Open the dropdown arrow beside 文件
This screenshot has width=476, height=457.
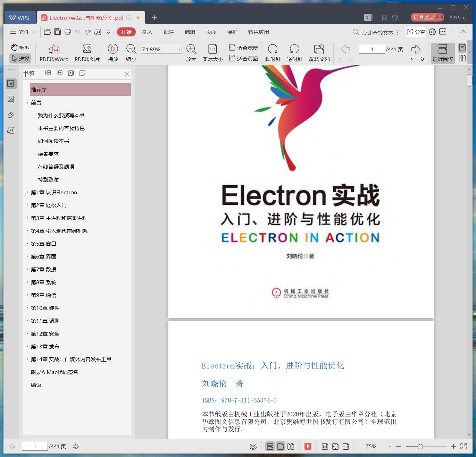(x=34, y=32)
